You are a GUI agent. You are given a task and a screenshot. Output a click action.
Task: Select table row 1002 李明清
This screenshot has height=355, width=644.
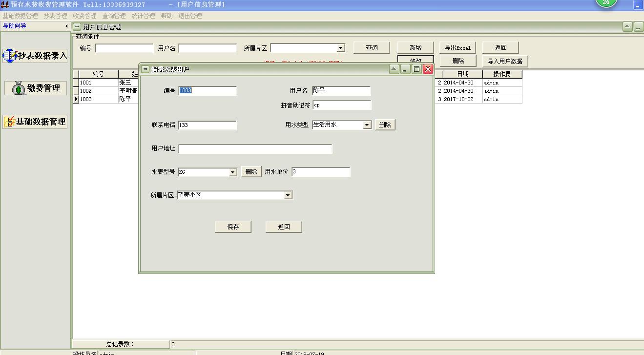point(109,91)
